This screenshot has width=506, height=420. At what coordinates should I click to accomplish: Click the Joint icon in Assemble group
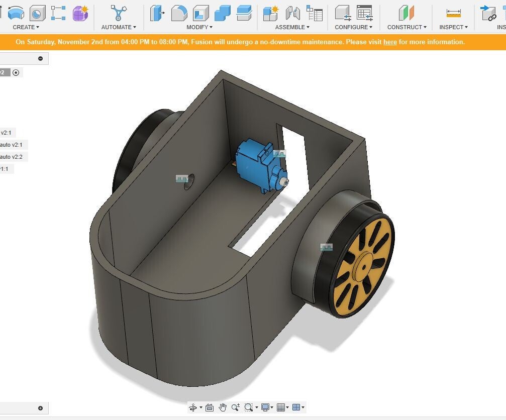tap(292, 13)
